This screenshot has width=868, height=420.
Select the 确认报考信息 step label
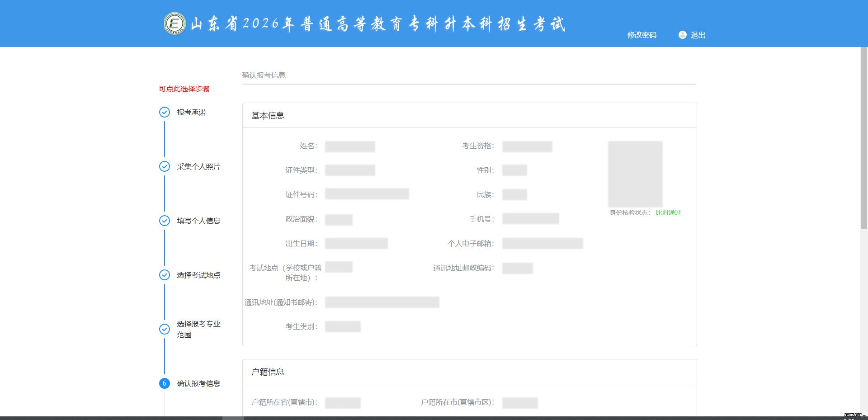[x=198, y=383]
